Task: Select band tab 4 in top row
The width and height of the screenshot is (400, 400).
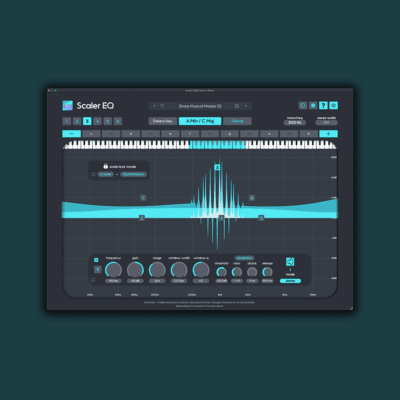Action: 97,121
